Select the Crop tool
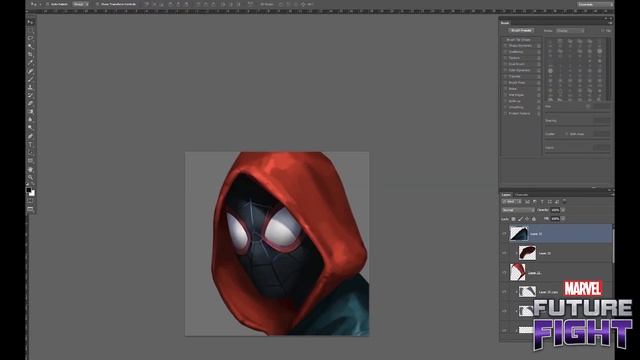Image resolution: width=640 pixels, height=360 pixels. [x=31, y=54]
